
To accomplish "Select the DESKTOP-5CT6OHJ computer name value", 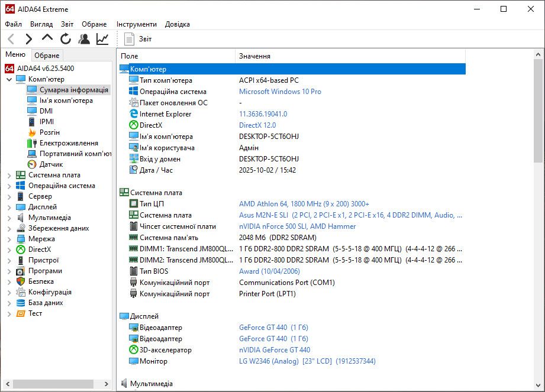I will [x=269, y=137].
